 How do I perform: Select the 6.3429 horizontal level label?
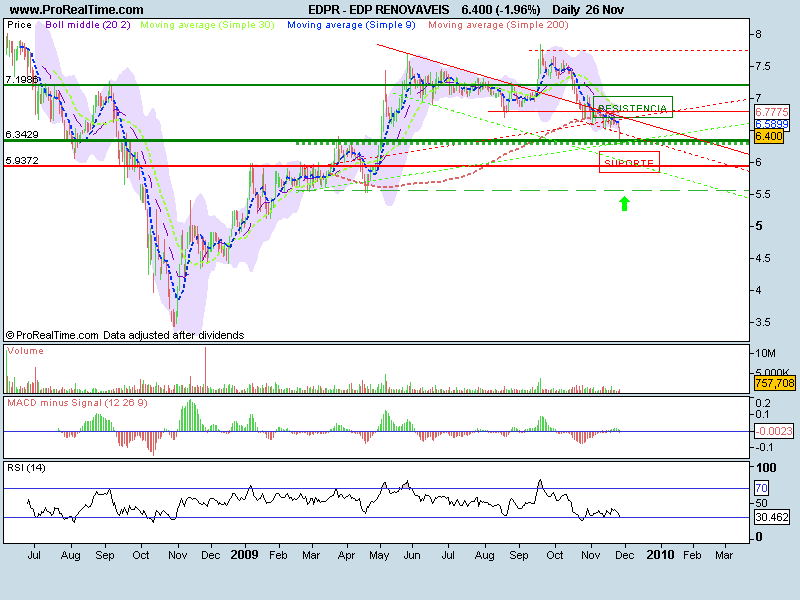point(21,134)
